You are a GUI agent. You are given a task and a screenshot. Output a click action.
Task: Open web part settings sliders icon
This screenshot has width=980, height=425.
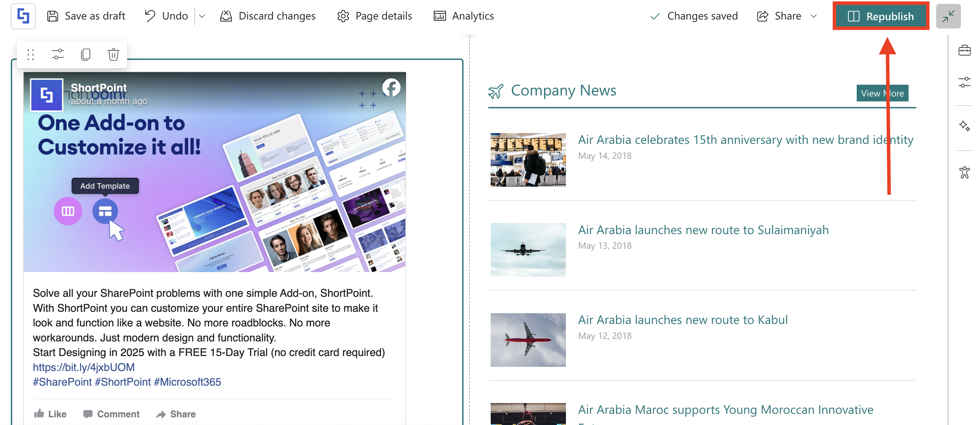(58, 54)
